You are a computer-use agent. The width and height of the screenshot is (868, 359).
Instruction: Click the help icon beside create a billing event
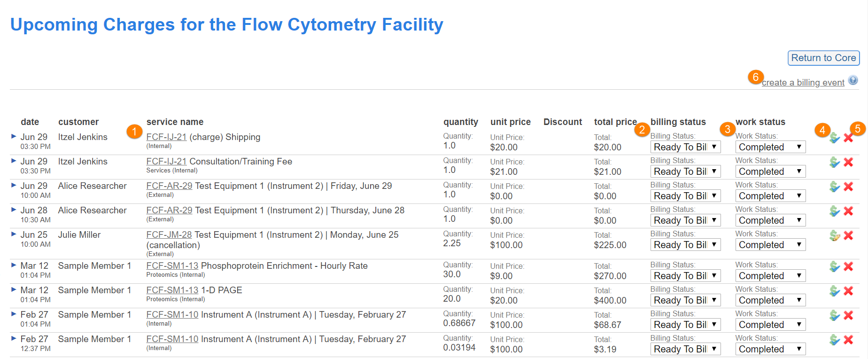853,80
